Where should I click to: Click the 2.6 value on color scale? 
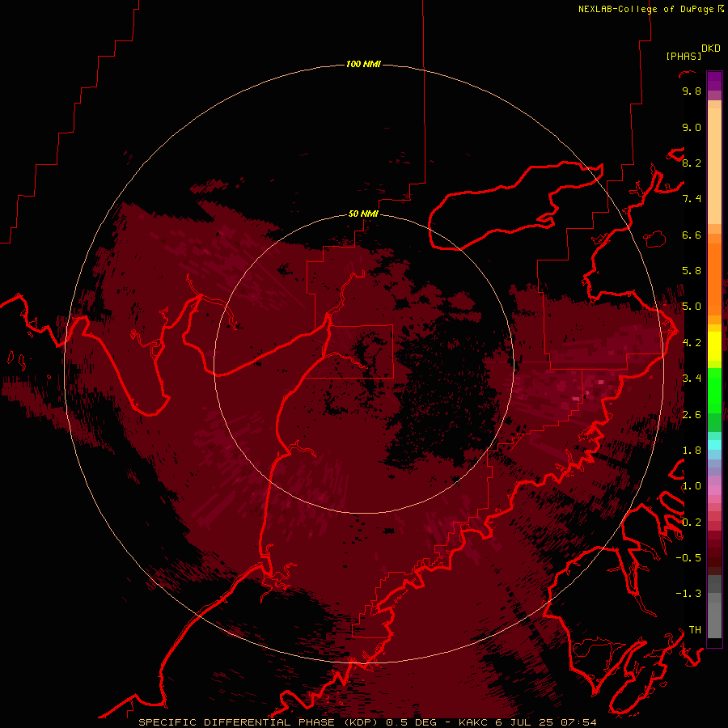click(x=692, y=415)
